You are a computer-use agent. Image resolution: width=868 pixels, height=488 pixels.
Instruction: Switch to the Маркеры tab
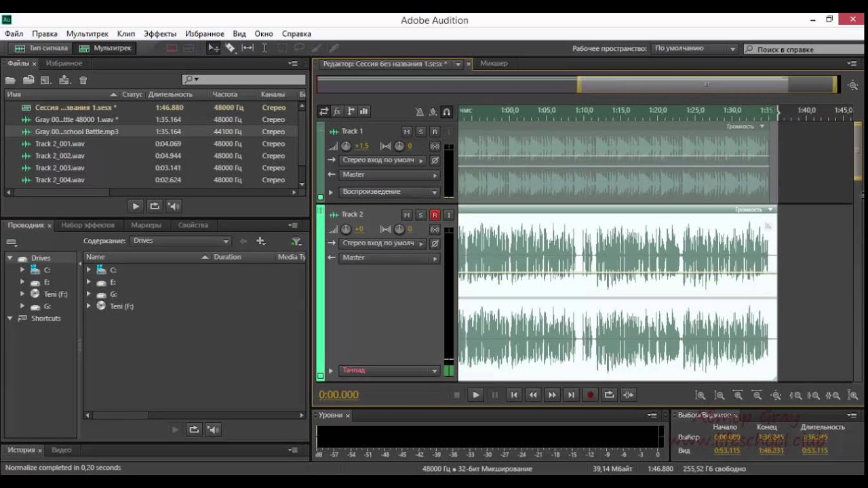pos(146,225)
